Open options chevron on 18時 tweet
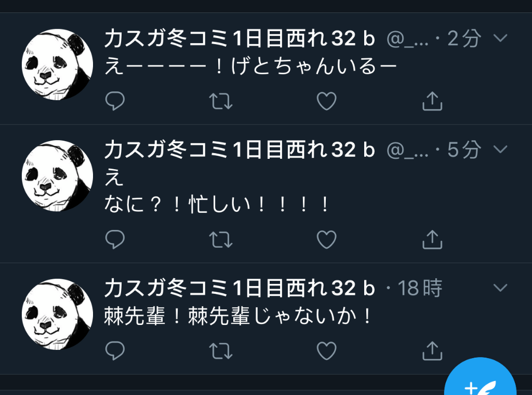 (x=500, y=288)
